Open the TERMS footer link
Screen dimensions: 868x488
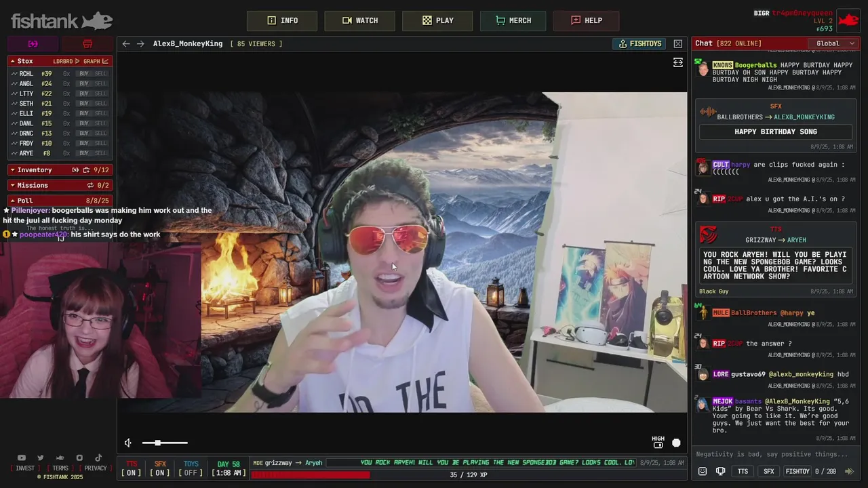[60, 468]
